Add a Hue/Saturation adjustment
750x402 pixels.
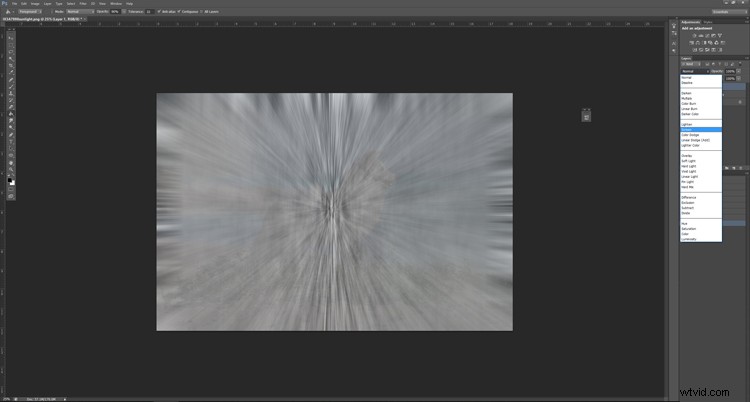pyautogui.click(x=691, y=43)
